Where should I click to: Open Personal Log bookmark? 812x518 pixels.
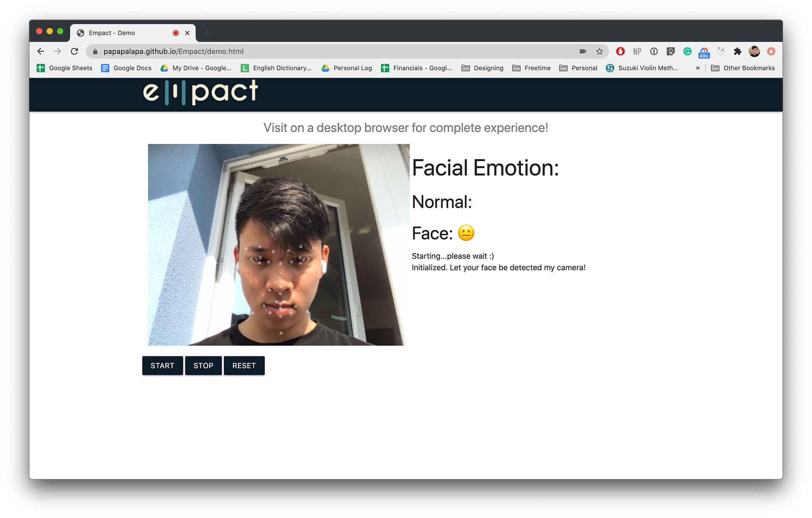pos(346,68)
